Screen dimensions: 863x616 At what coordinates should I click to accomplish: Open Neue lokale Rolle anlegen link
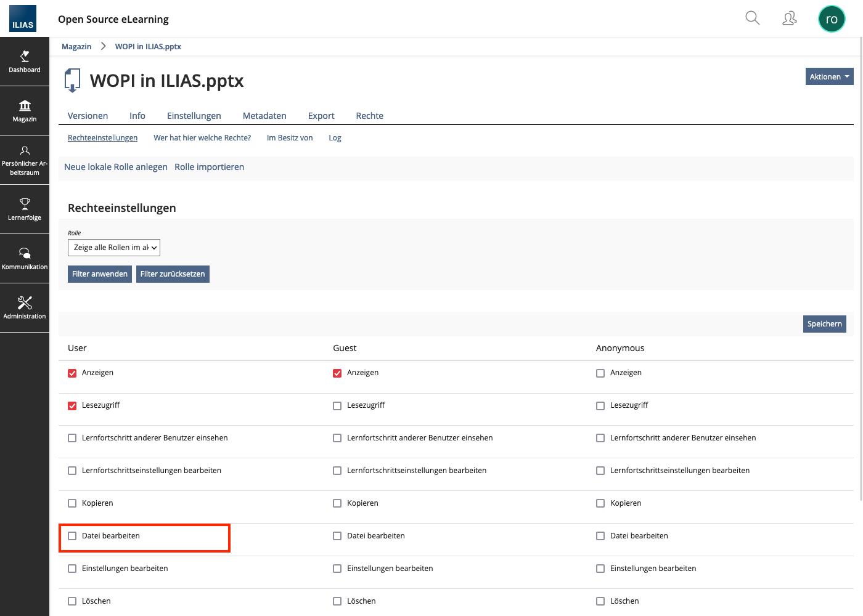(x=116, y=167)
